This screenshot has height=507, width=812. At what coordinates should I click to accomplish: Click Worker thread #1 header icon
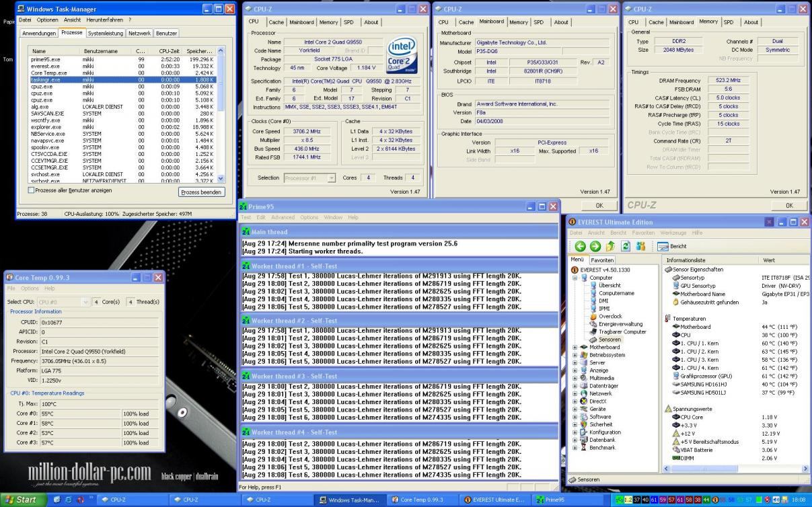point(246,266)
